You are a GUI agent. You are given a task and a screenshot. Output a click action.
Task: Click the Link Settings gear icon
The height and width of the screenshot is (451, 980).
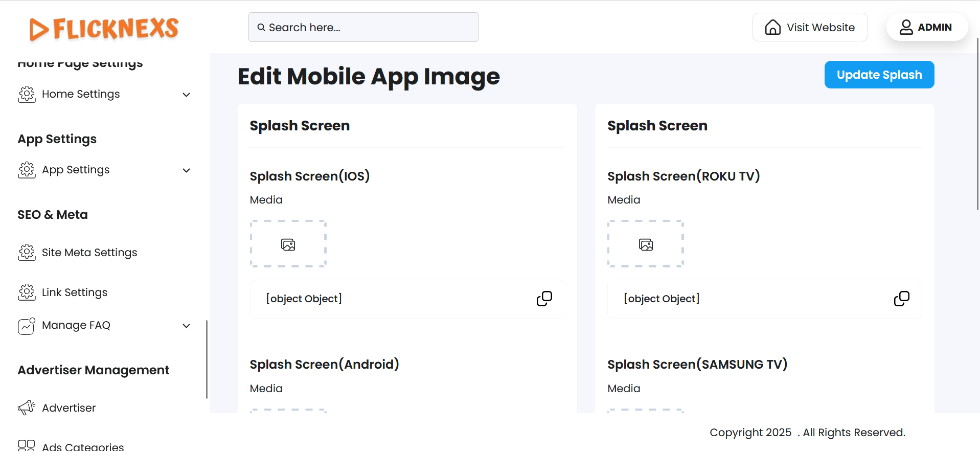pyautogui.click(x=27, y=292)
